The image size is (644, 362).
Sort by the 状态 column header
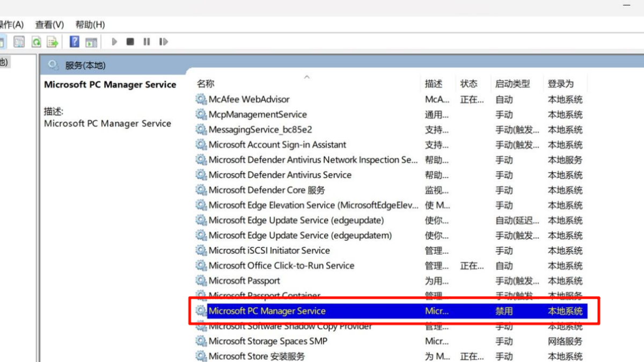click(469, 84)
